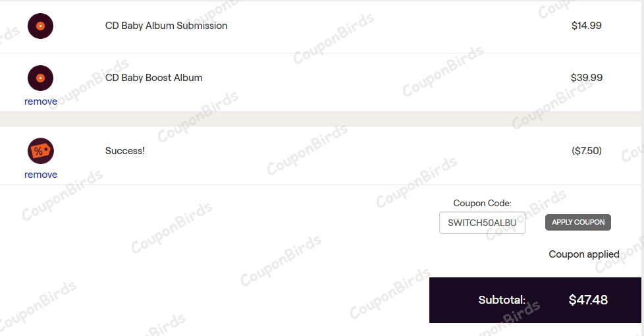Click the ($7.50) discount amount

586,151
